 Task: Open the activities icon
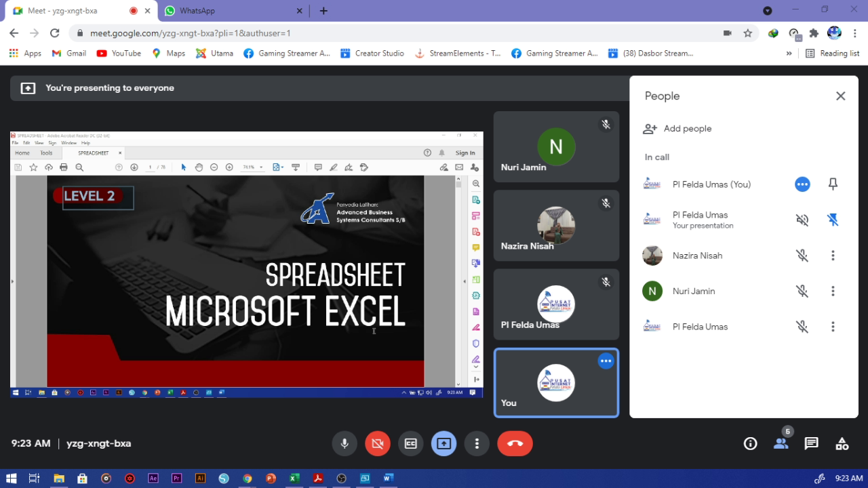click(842, 443)
